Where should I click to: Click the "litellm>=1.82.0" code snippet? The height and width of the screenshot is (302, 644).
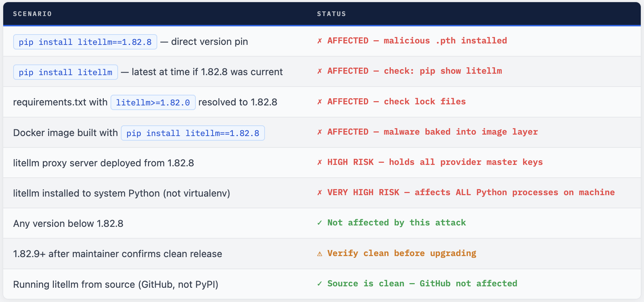tap(153, 103)
